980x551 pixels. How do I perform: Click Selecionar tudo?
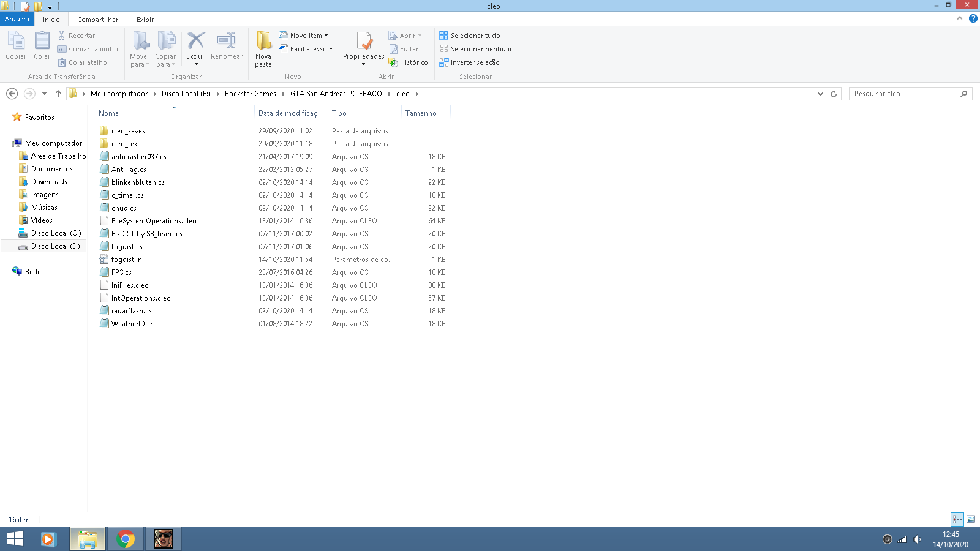470,36
